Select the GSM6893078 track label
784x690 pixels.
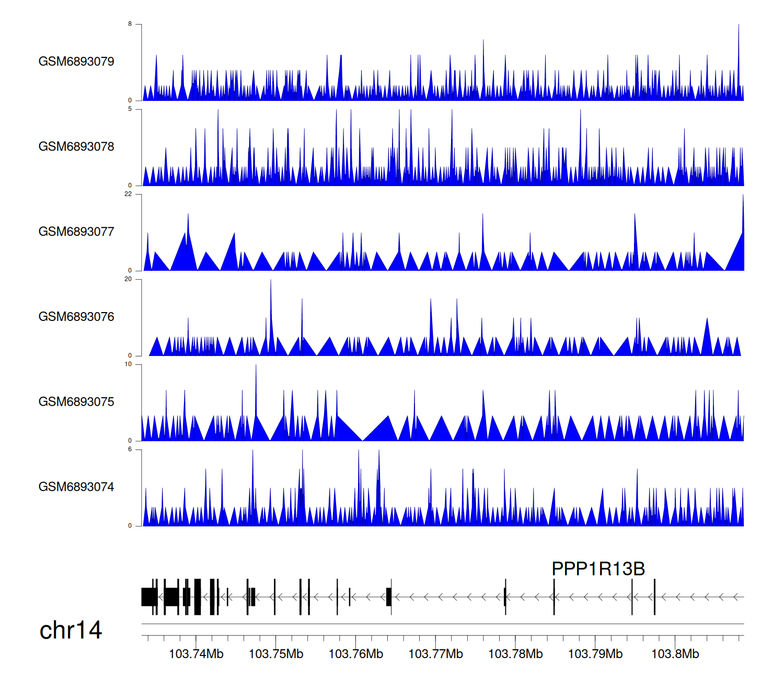(76, 147)
